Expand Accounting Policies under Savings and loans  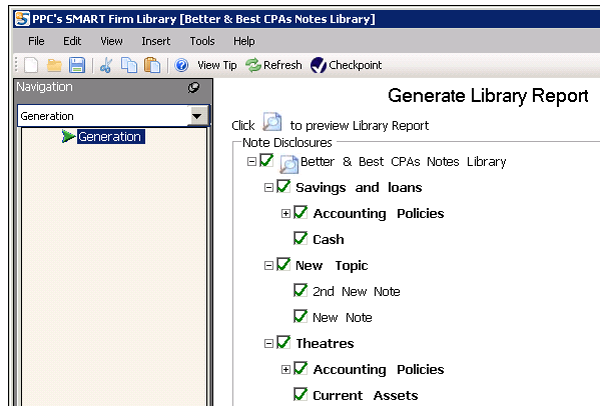click(x=286, y=214)
